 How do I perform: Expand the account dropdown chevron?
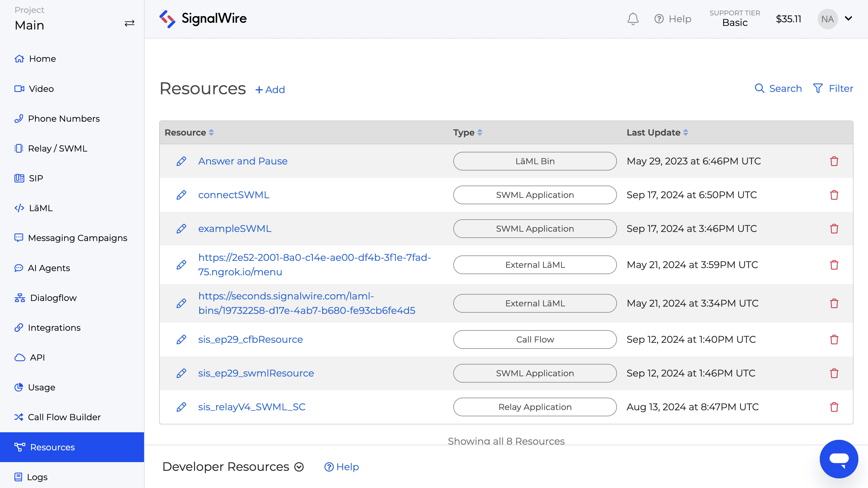pyautogui.click(x=848, y=18)
